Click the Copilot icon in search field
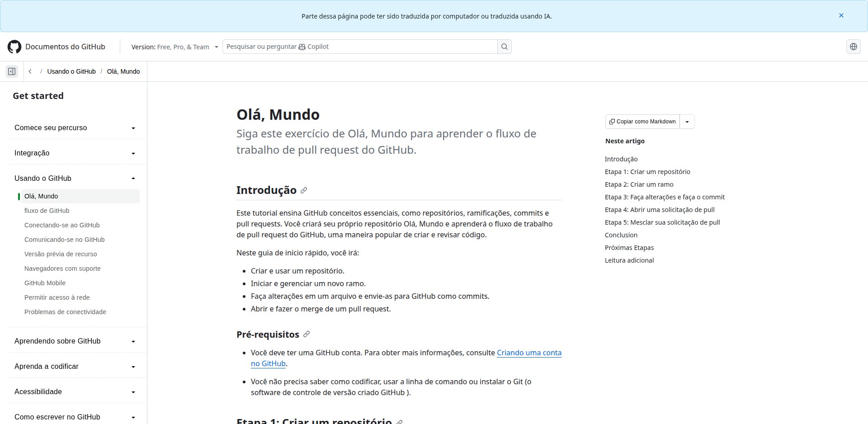 302,47
